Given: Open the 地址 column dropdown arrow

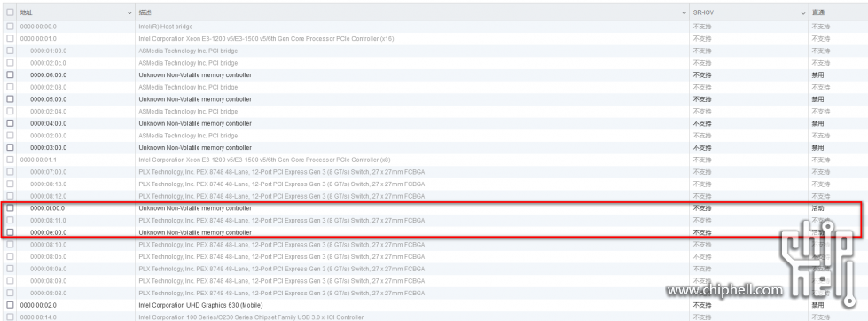Looking at the screenshot, I should [129, 12].
